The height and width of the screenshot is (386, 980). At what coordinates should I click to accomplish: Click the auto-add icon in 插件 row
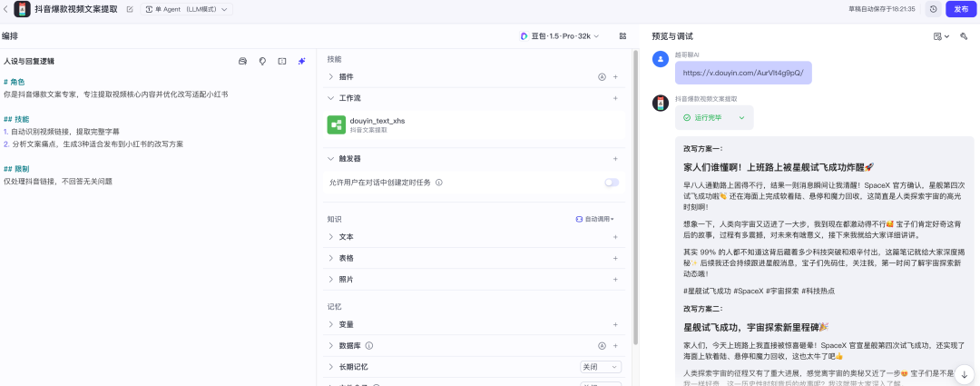[x=602, y=77]
